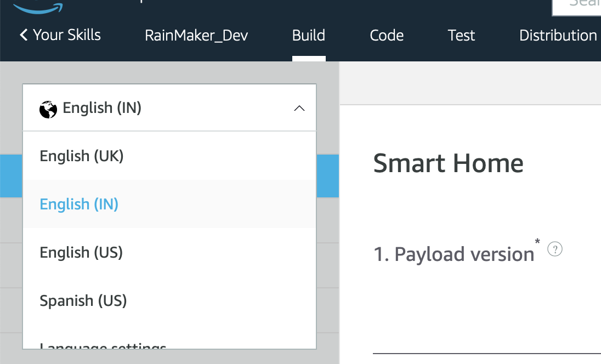Click the back chevron beside Your Skills
Viewport: 601px width, 364px height.
click(24, 35)
